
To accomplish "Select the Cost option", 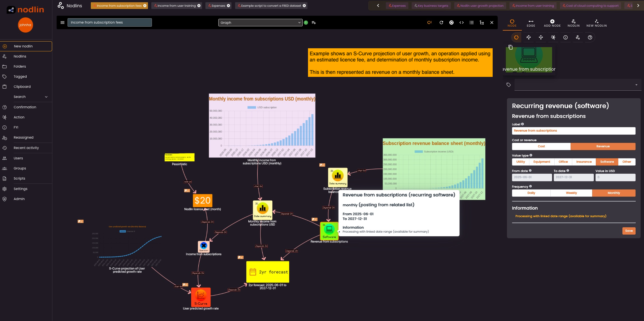I will pos(541,146).
